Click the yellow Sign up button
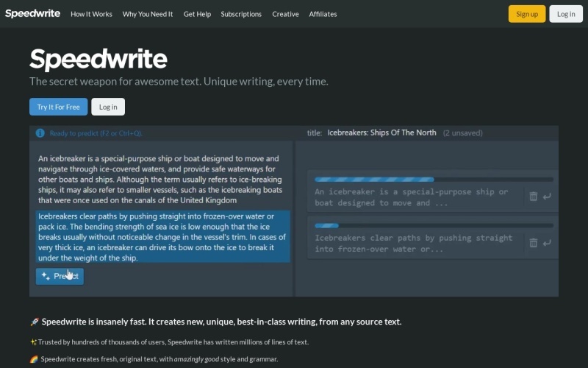The image size is (588, 368). pos(527,14)
